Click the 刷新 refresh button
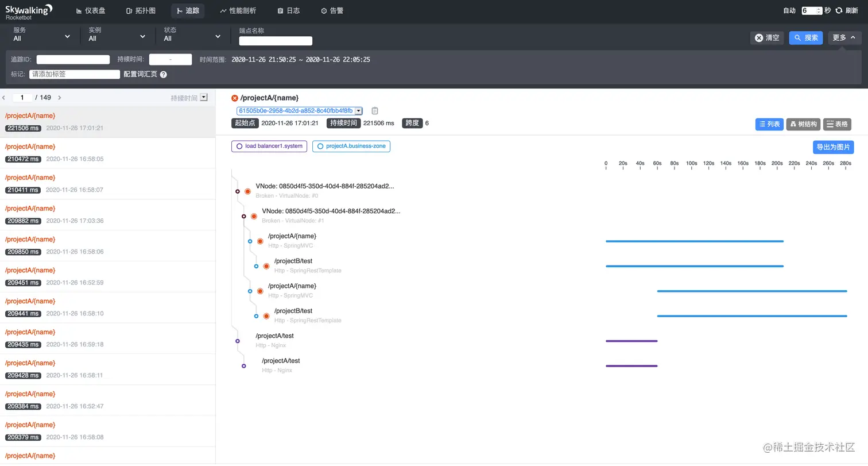868x466 pixels. (x=847, y=11)
